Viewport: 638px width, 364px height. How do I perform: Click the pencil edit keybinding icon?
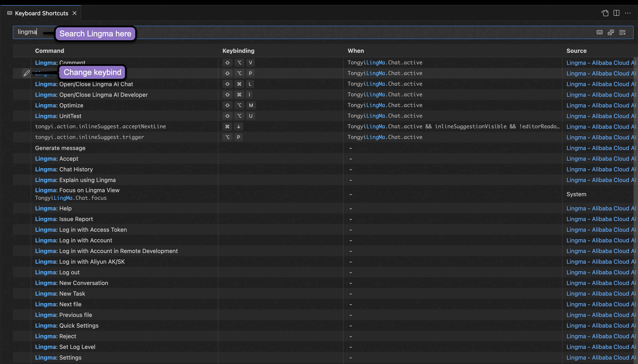26,73
